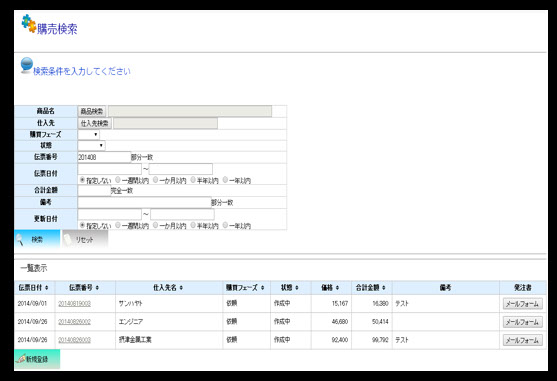Click the 商品検索 button
Screen dimensions: 557x381
[92, 111]
